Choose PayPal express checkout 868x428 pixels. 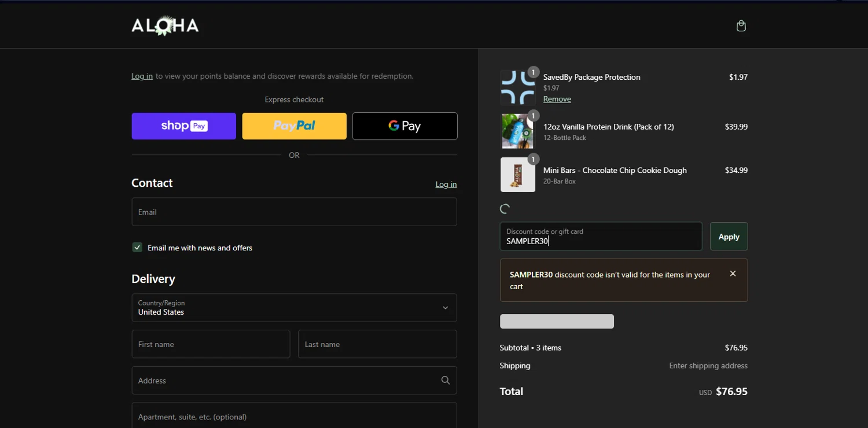point(294,126)
